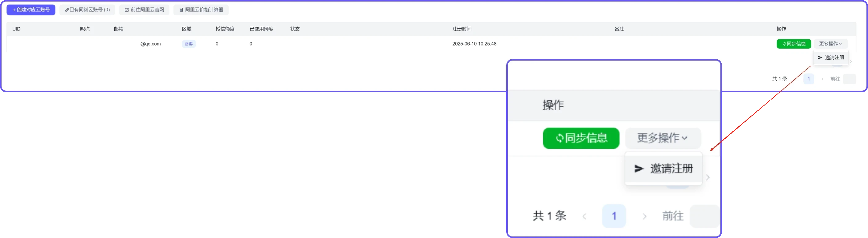Click the 区域 column header

(187, 29)
